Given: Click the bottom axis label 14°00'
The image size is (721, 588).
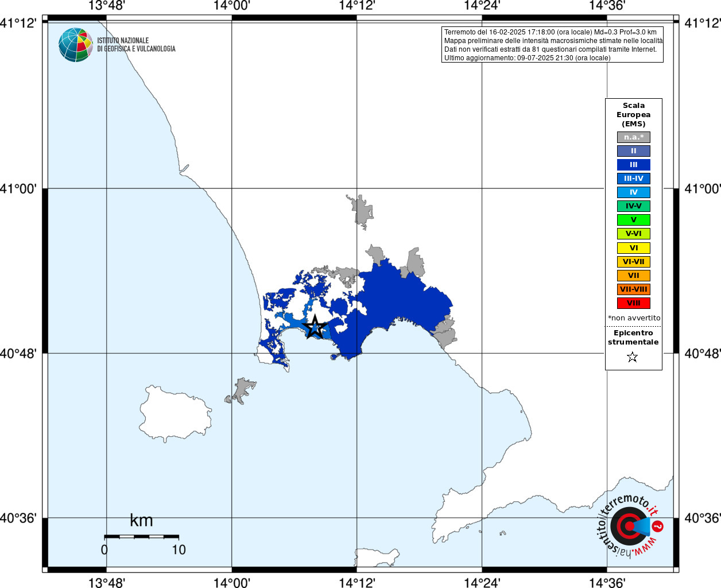Looking at the screenshot, I should pos(232,583).
